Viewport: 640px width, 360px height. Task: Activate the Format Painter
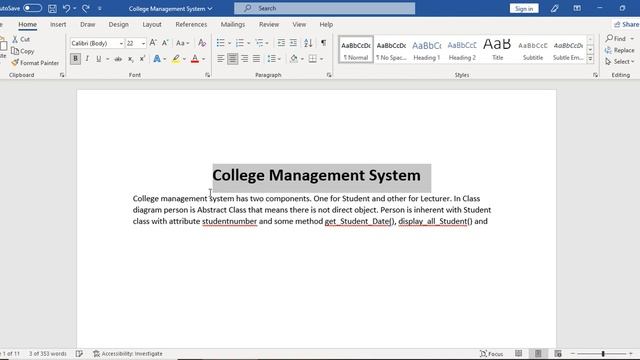tap(36, 63)
